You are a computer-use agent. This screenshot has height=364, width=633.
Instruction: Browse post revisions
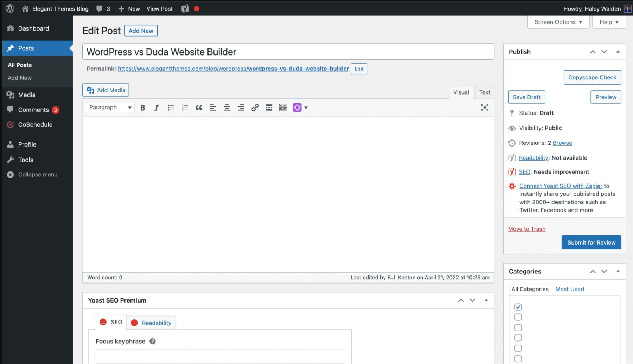point(562,143)
